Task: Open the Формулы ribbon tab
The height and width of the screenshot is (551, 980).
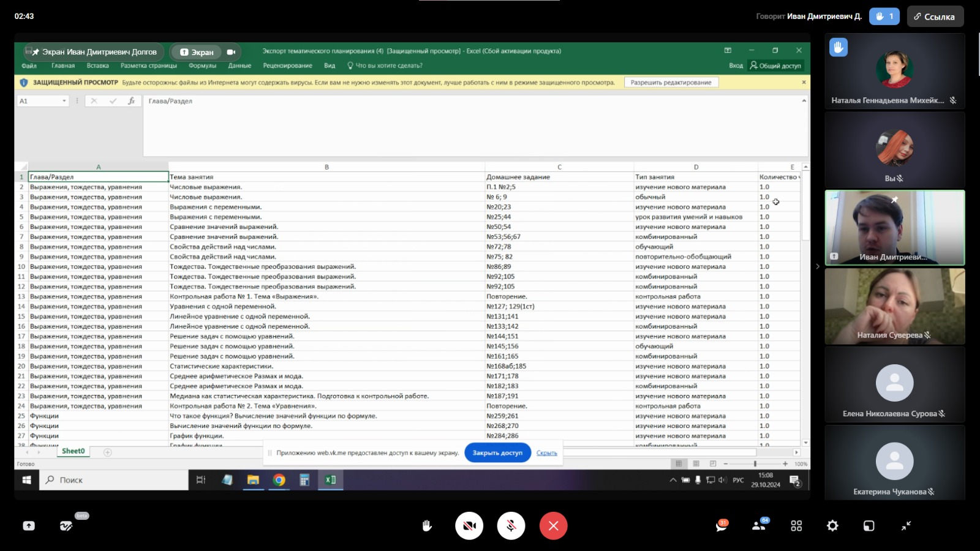Action: coord(202,66)
